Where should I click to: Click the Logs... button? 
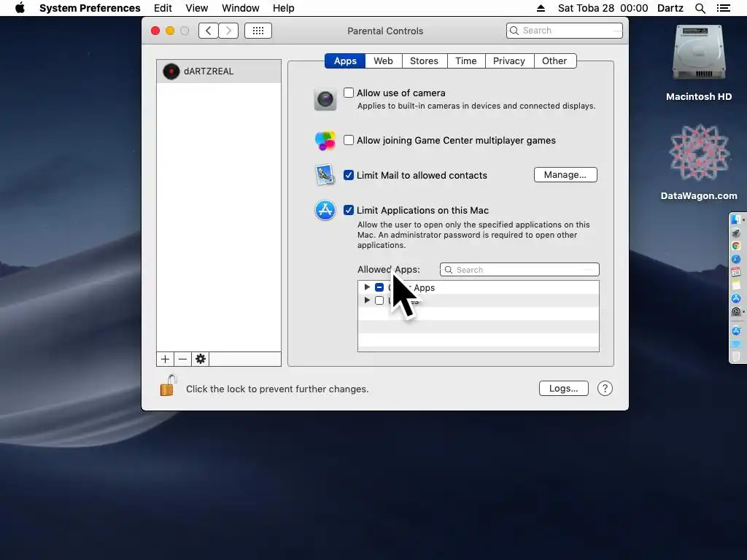[564, 388]
